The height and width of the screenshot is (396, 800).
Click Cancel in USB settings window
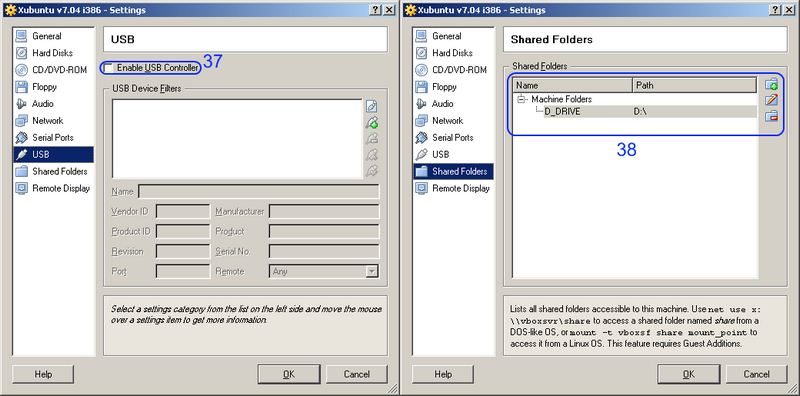point(357,374)
